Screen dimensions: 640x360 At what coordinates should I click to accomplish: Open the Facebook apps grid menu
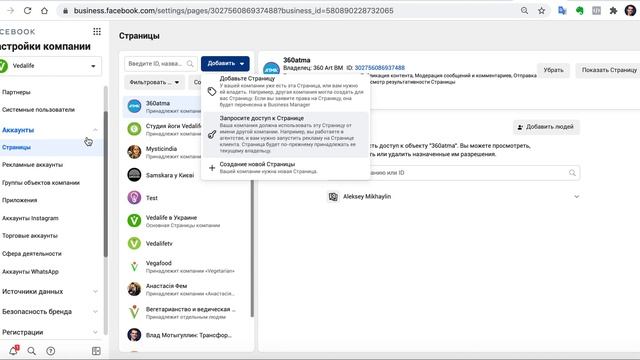coord(97,31)
